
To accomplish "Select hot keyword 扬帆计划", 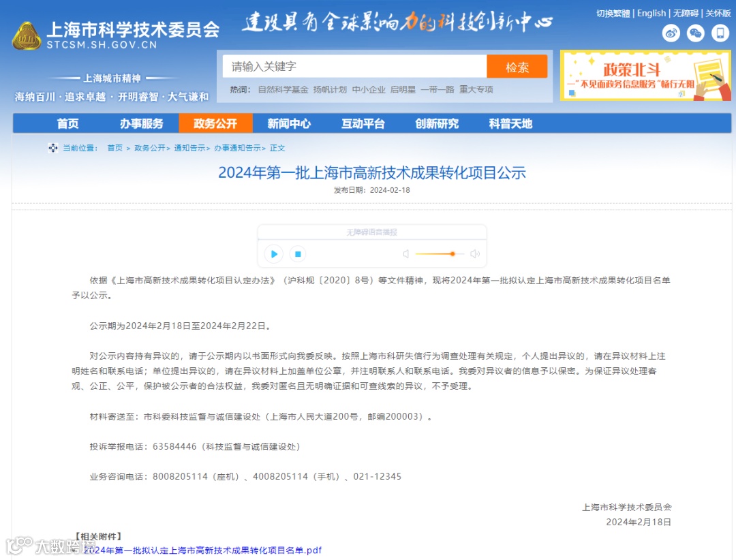I will pos(330,89).
